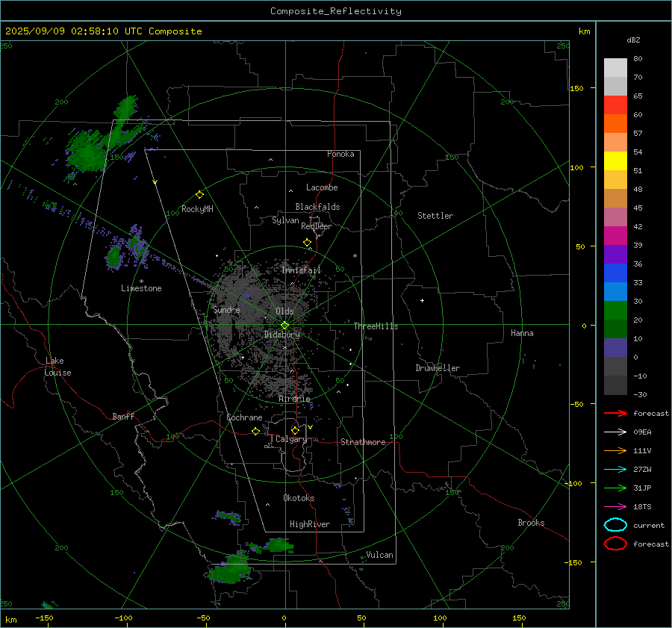Viewport: 672px width, 628px height.
Task: Click the Composite_Reflectivity title
Action: [336, 11]
